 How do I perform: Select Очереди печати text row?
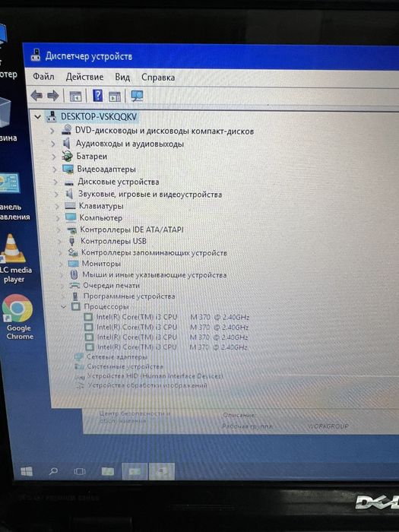tap(112, 286)
